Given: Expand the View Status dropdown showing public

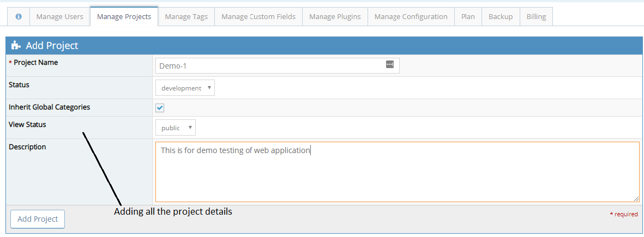Looking at the screenshot, I should point(175,128).
